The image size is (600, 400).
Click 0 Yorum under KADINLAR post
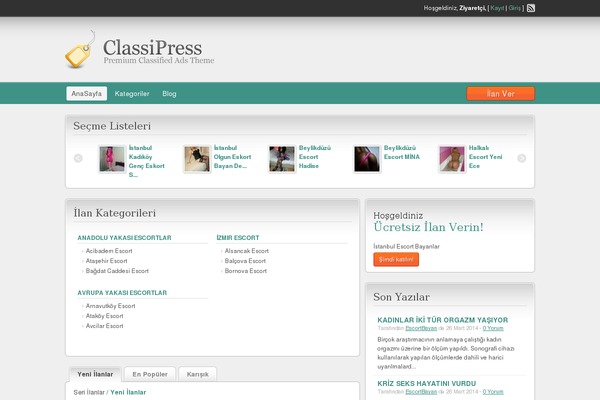click(493, 328)
